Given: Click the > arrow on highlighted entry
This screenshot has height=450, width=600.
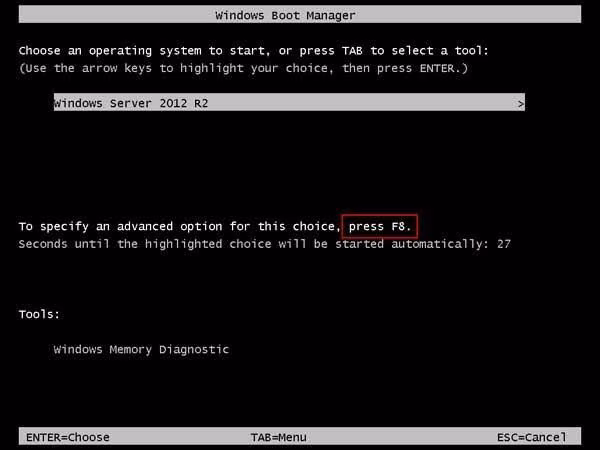Looking at the screenshot, I should (x=520, y=103).
